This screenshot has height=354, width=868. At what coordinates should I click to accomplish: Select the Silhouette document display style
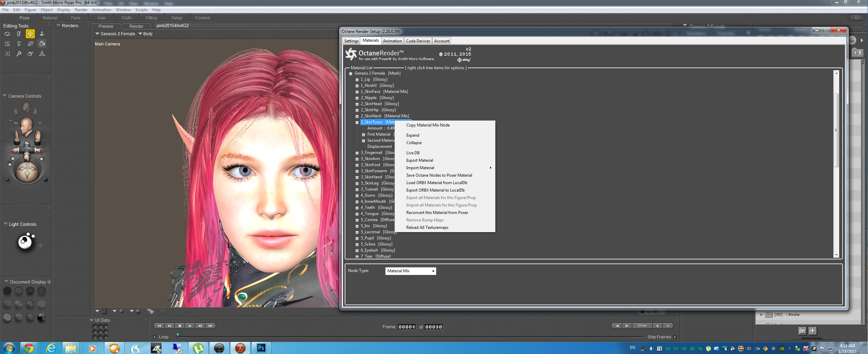(x=7, y=291)
